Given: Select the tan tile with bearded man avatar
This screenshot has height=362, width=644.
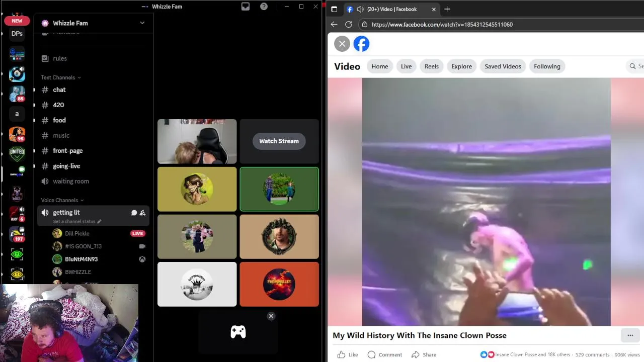Looking at the screenshot, I should [x=279, y=236].
